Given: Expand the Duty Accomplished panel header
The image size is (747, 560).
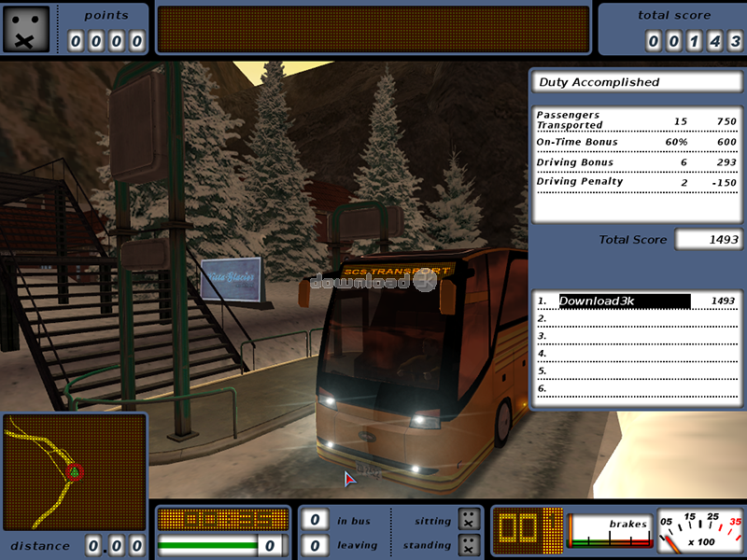Looking at the screenshot, I should [631, 82].
